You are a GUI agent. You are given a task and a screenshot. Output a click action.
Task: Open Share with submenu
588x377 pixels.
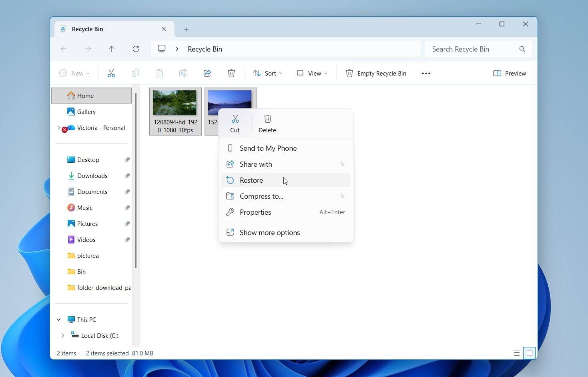pos(286,164)
